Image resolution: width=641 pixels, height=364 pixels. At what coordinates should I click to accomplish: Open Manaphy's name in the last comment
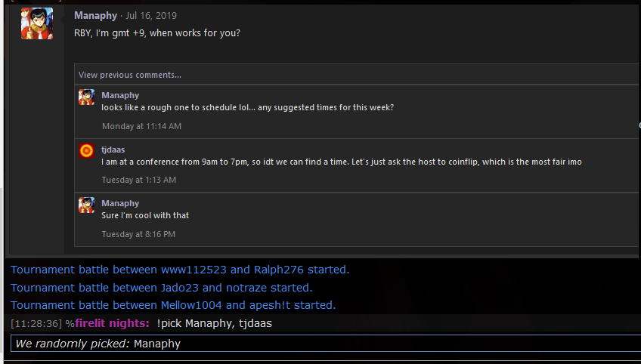coord(120,203)
